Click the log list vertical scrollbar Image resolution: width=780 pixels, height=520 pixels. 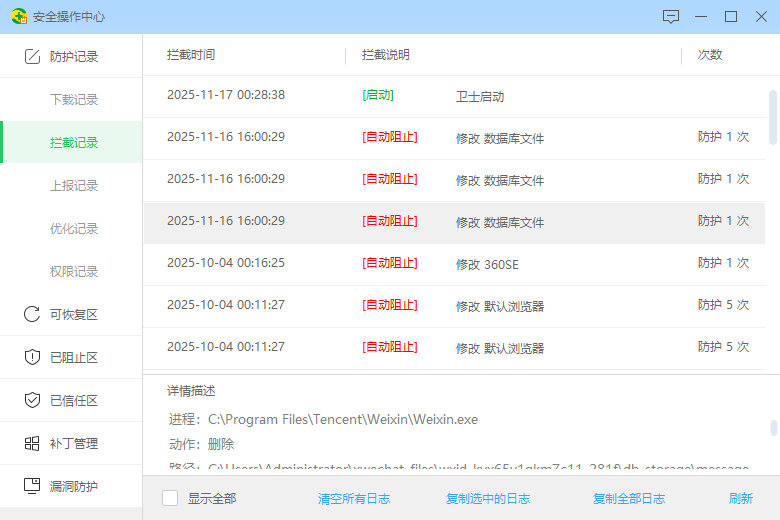click(x=773, y=117)
